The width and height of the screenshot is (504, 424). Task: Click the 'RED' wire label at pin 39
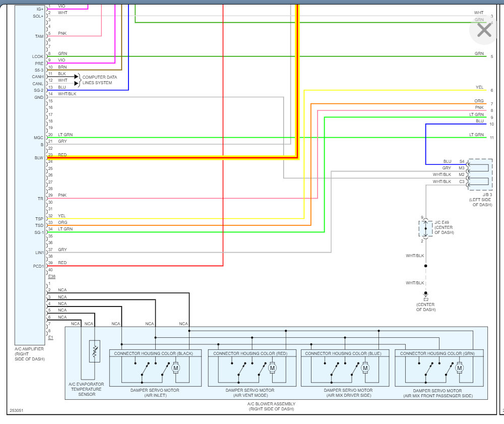pyautogui.click(x=62, y=263)
